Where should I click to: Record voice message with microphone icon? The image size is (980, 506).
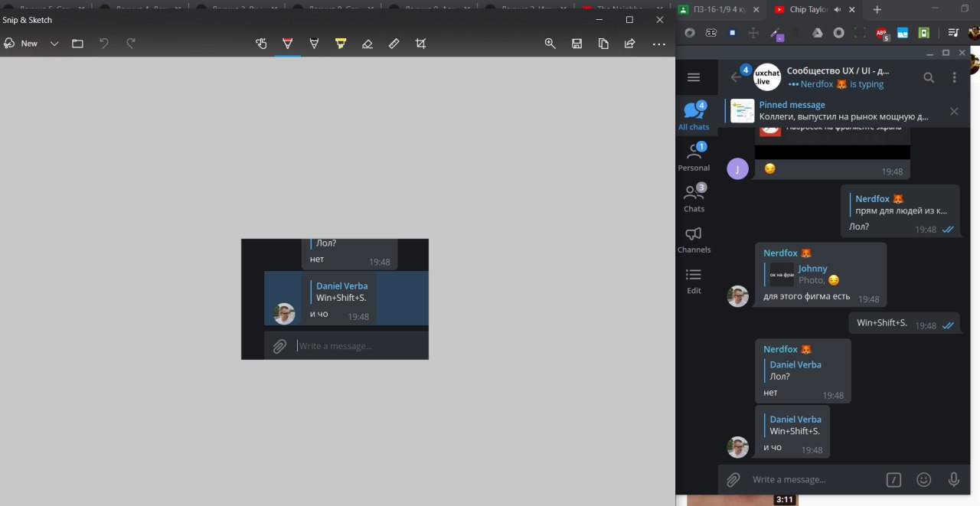coord(954,480)
